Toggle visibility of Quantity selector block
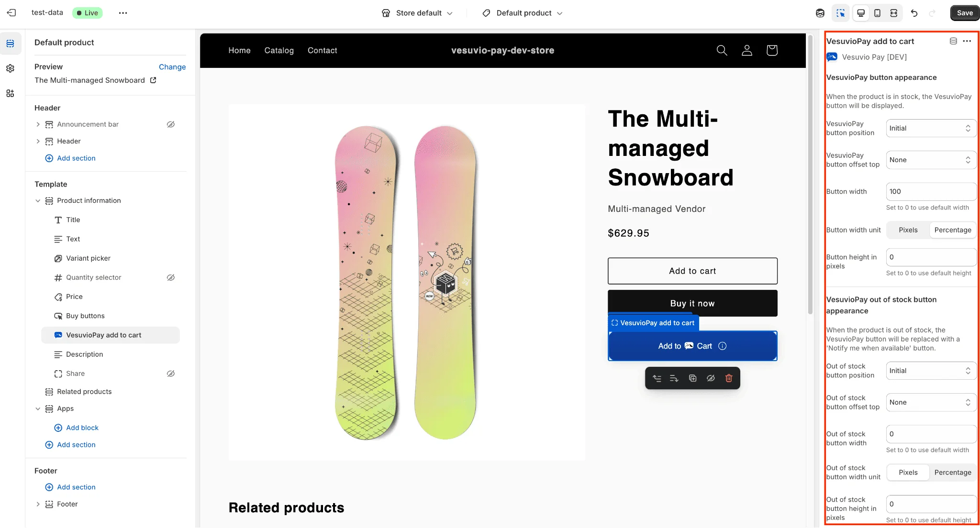The image size is (980, 528). [170, 277]
